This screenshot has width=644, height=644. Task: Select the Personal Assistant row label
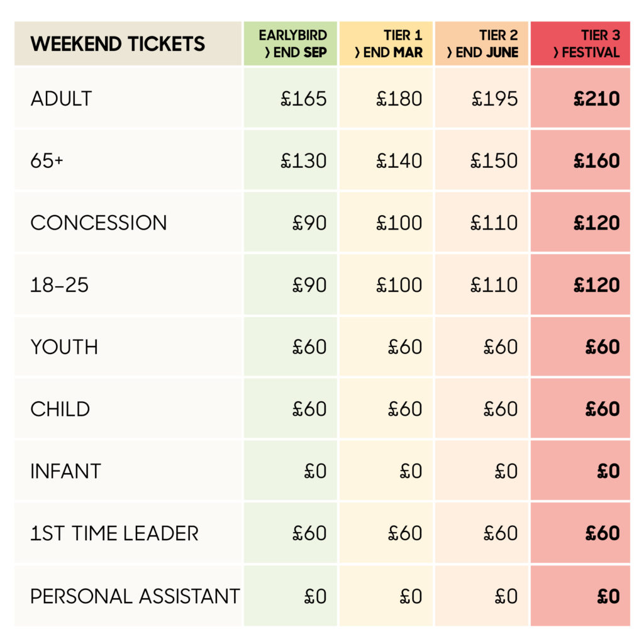pos(135,596)
